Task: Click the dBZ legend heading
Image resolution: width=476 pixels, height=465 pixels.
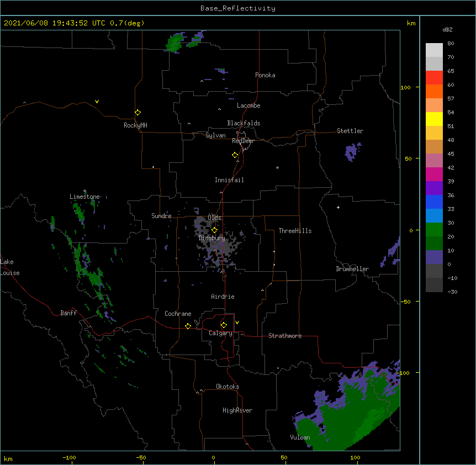Action: pyautogui.click(x=447, y=30)
